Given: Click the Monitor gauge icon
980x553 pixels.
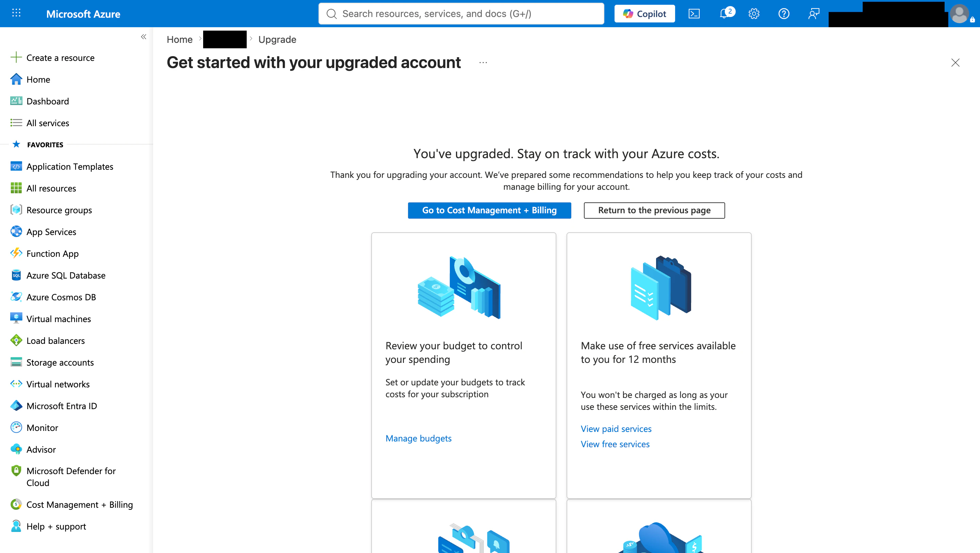Looking at the screenshot, I should click(16, 427).
